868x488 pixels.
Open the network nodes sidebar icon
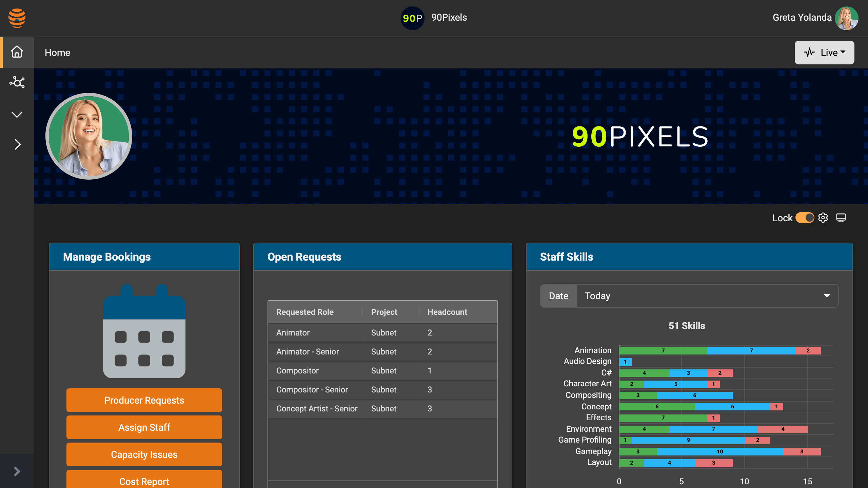pos(17,82)
